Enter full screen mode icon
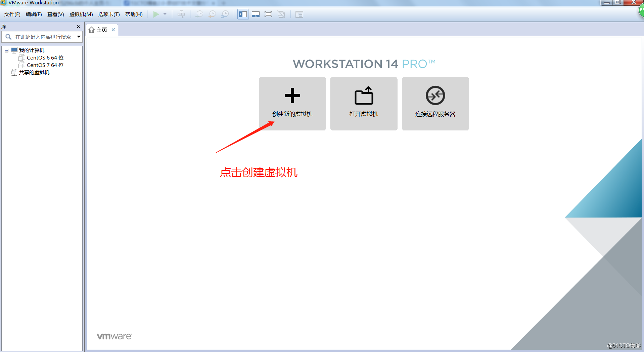The width and height of the screenshot is (644, 352). [x=268, y=14]
